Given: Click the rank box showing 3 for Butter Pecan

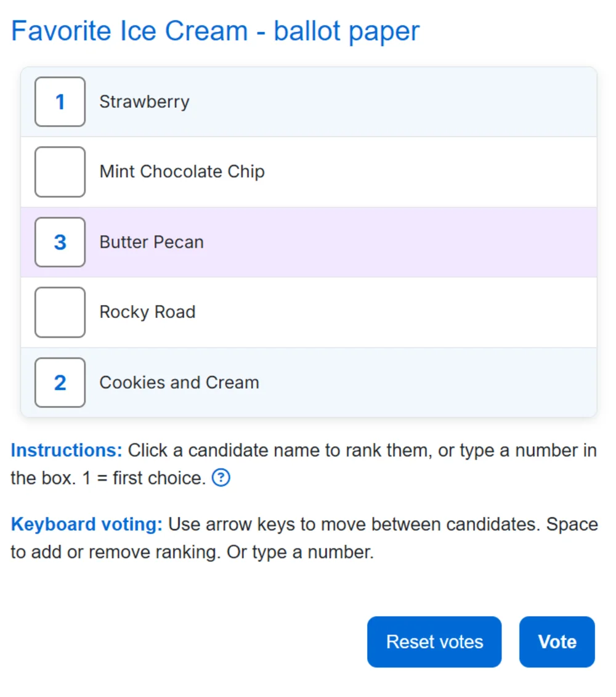Looking at the screenshot, I should tap(60, 242).
